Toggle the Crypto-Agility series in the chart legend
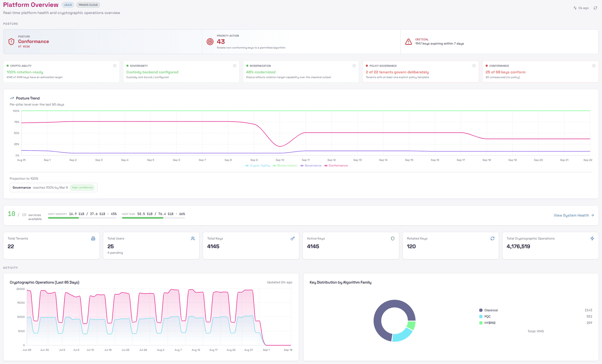The height and width of the screenshot is (364, 602). click(x=258, y=166)
